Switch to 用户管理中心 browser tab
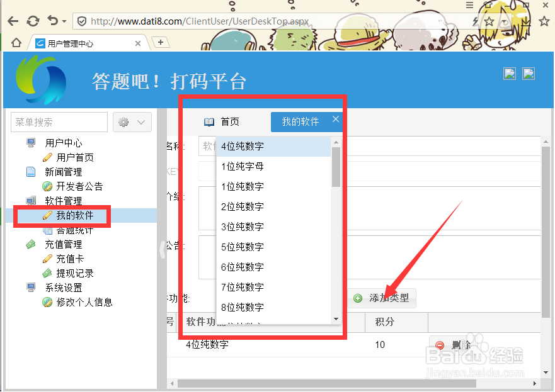Screen dimensions: 555x392 pos(88,43)
